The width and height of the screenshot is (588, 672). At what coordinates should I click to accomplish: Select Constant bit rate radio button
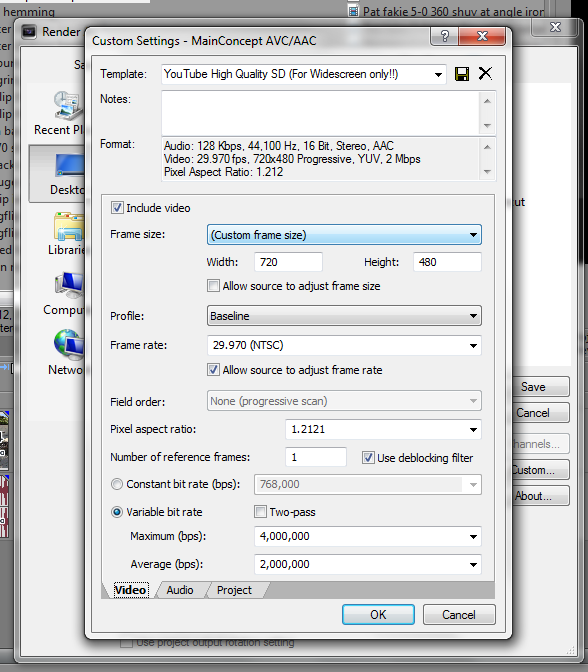click(x=117, y=484)
